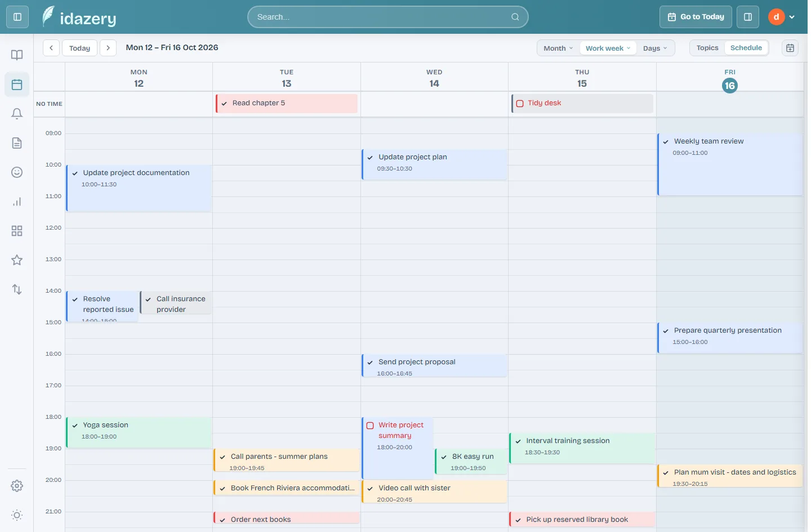Toggle the left sidebar panel button

click(x=17, y=17)
